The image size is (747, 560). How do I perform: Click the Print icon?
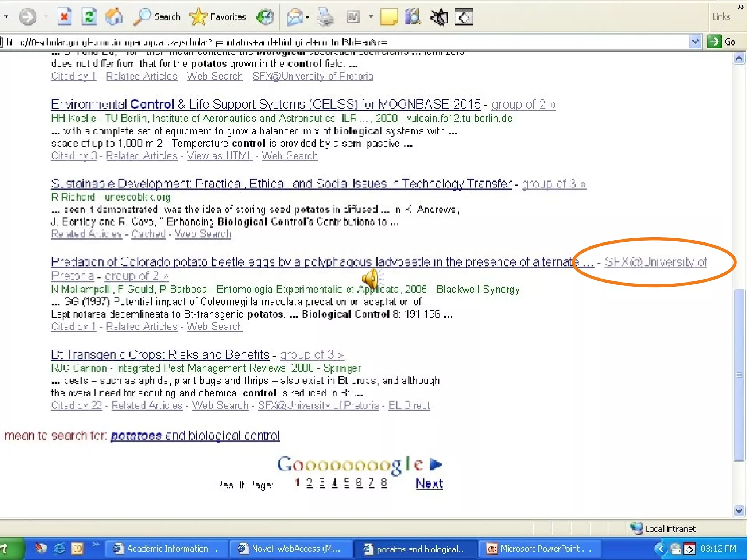(325, 17)
